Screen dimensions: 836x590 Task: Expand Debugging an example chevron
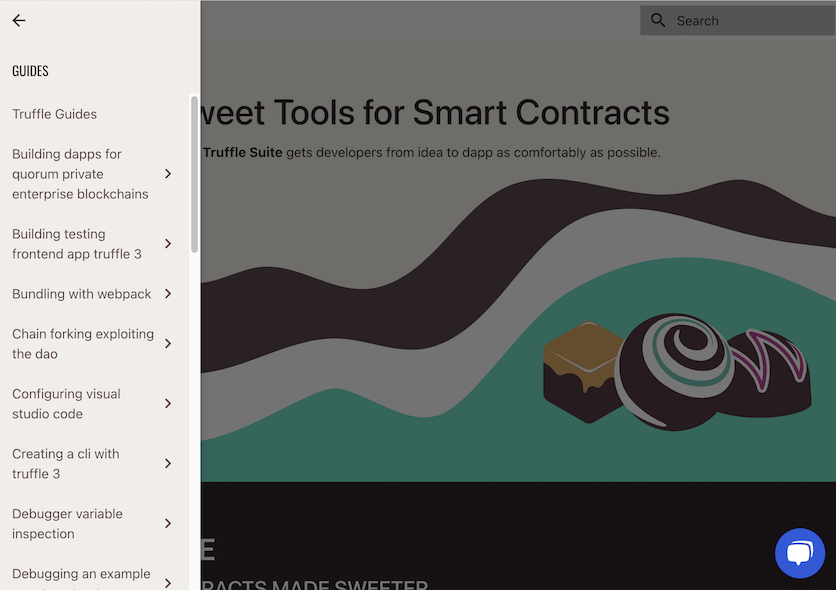pos(168,583)
